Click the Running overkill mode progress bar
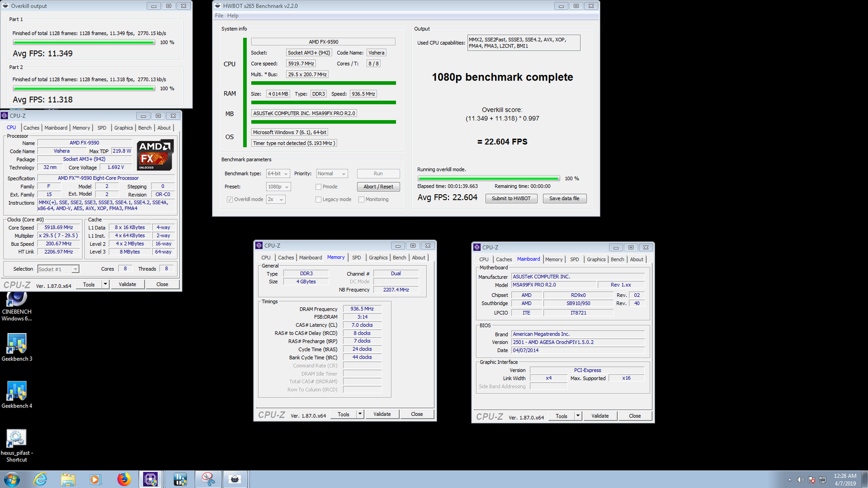Screen dimensions: 868x488 pyautogui.click(x=489, y=178)
